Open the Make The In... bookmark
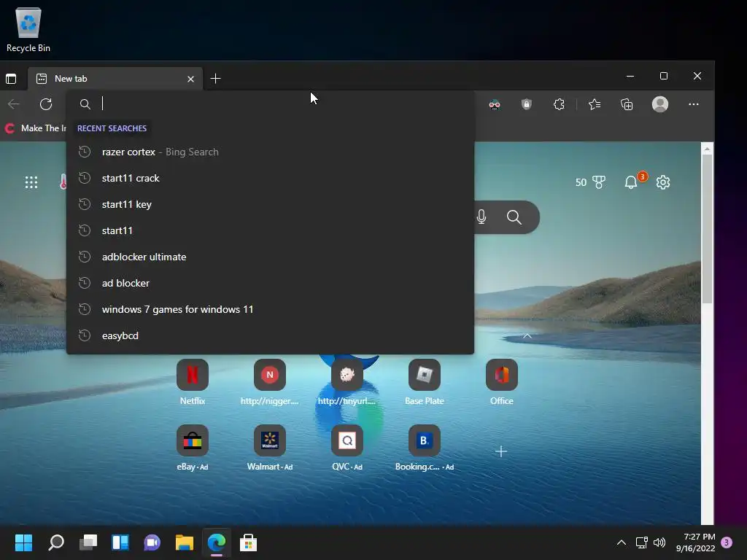Screen dimensions: 747x560 tap(35, 128)
